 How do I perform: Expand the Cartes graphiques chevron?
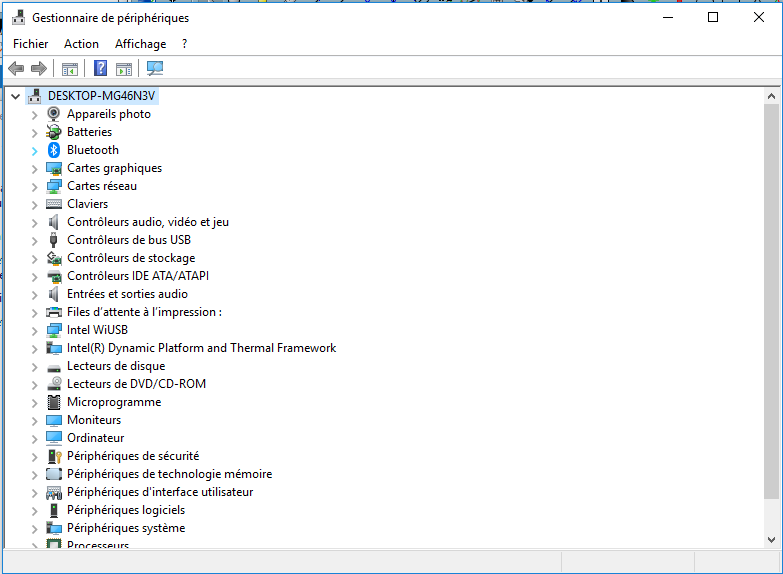pyautogui.click(x=34, y=169)
